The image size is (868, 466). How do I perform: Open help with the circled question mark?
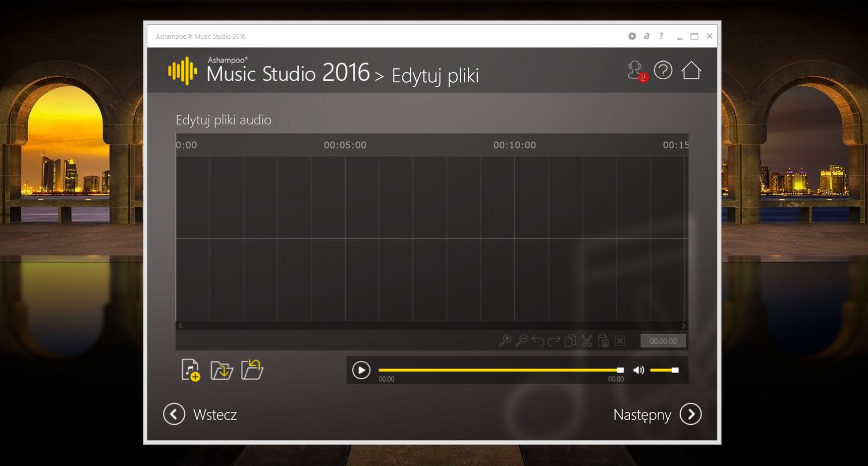click(663, 70)
